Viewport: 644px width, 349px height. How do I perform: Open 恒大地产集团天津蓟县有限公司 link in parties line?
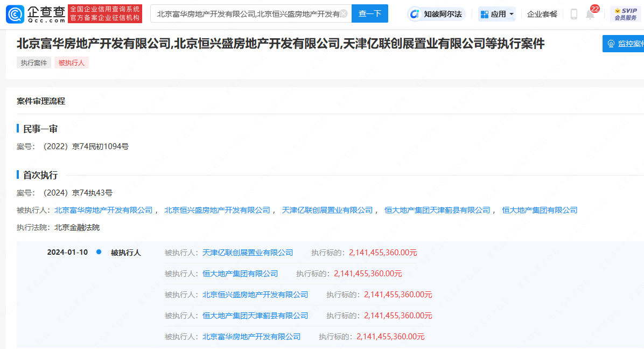437,210
